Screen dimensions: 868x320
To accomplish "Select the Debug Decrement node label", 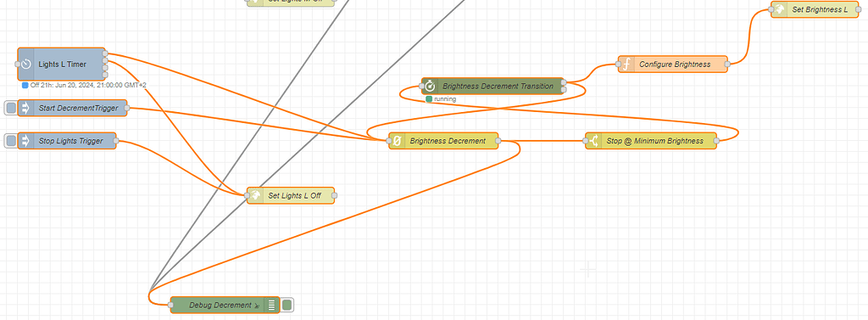I will click(220, 305).
